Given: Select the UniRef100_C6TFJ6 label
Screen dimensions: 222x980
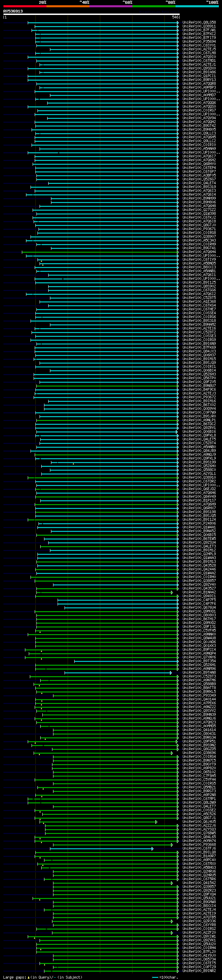Looking at the screenshot, I should click(x=199, y=848).
